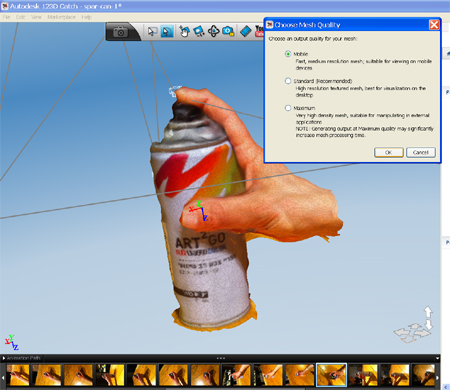Click the locked camera icon

[228, 31]
